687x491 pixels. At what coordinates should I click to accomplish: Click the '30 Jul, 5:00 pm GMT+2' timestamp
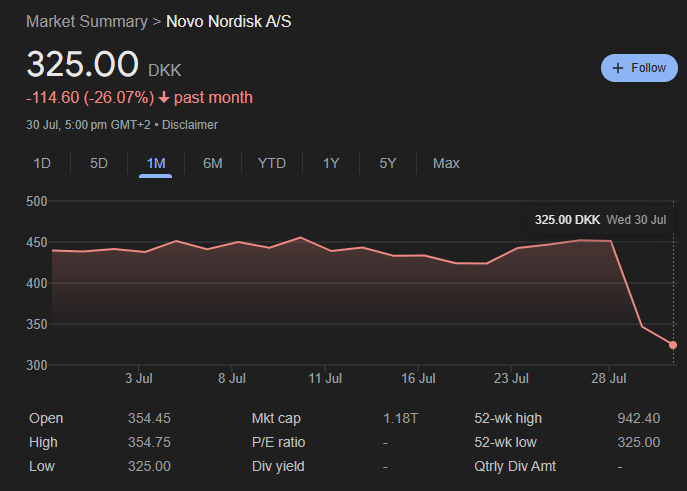pos(88,125)
